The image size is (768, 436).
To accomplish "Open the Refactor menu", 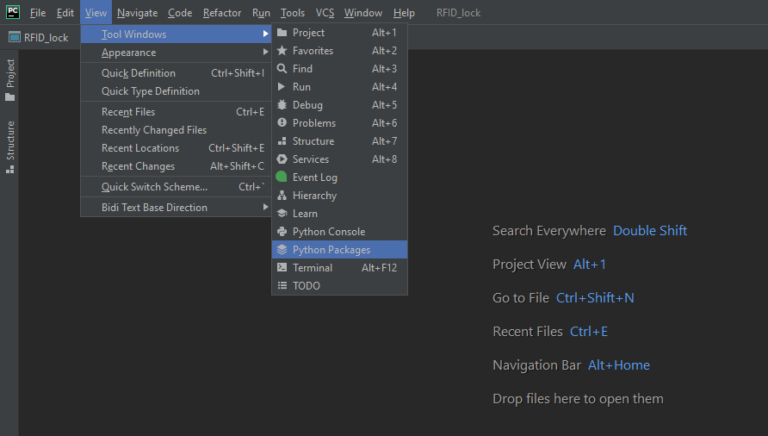I will click(221, 13).
